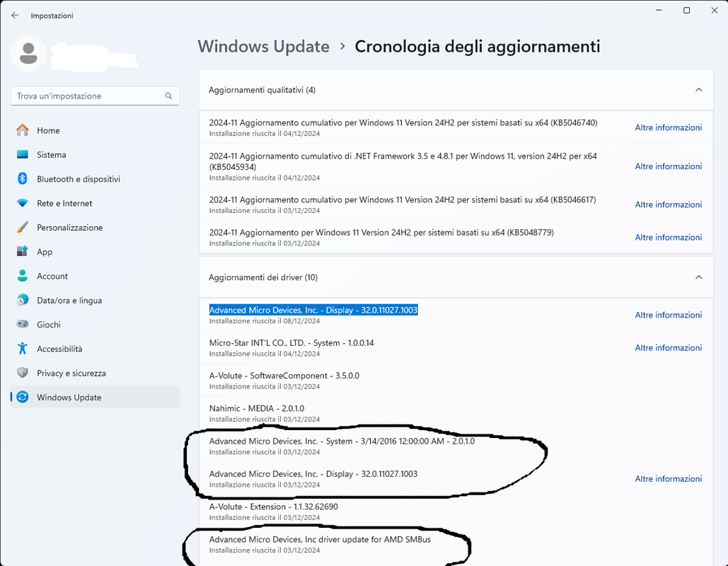
Task: Click the search magnifier icon
Action: [x=168, y=96]
